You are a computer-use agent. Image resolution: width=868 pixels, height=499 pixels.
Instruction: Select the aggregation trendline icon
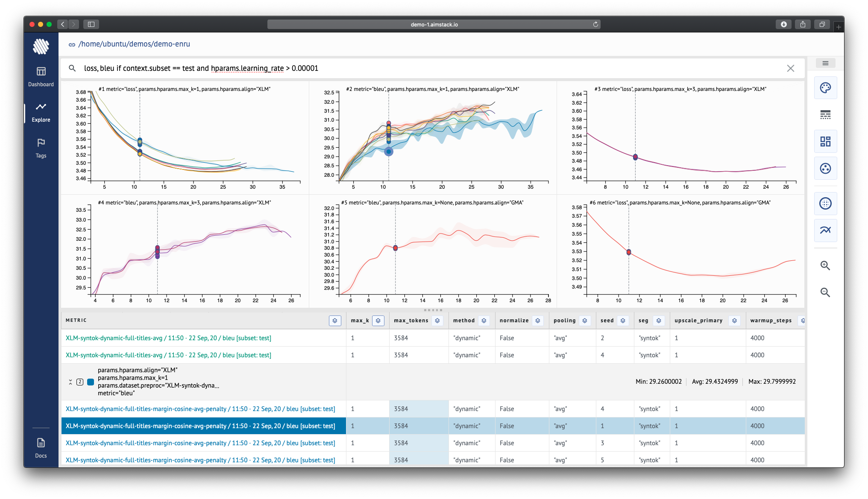pyautogui.click(x=825, y=230)
